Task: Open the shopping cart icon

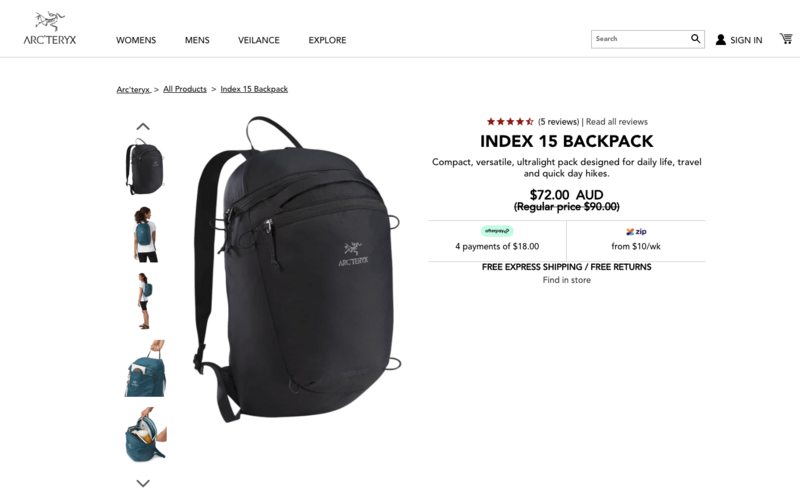Action: pyautogui.click(x=786, y=38)
